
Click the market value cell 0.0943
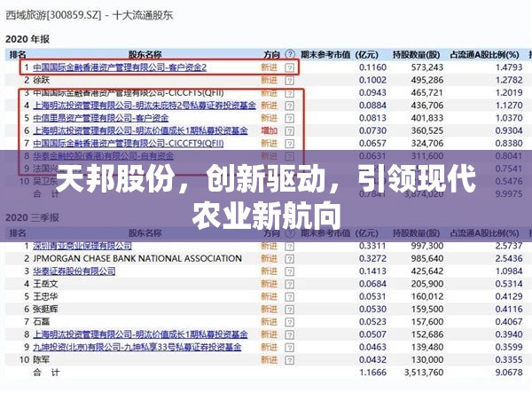[x=373, y=92]
